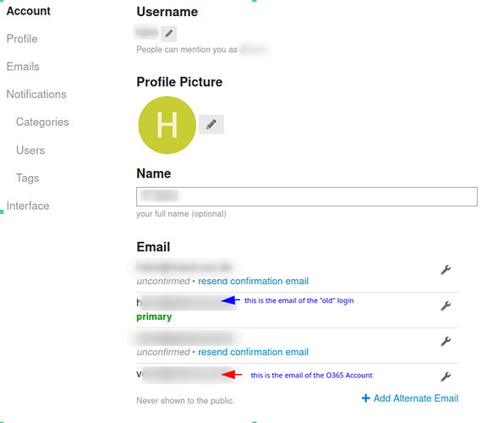Select Users under Notifications
This screenshot has height=423, width=504.
tap(30, 151)
